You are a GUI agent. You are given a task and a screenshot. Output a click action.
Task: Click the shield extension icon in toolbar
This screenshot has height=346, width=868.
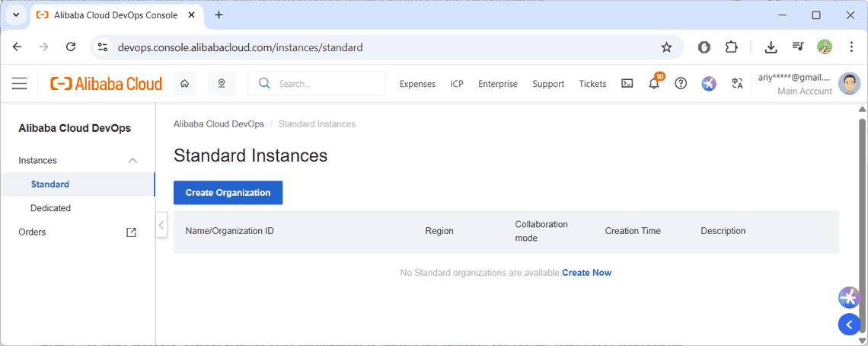pyautogui.click(x=704, y=47)
